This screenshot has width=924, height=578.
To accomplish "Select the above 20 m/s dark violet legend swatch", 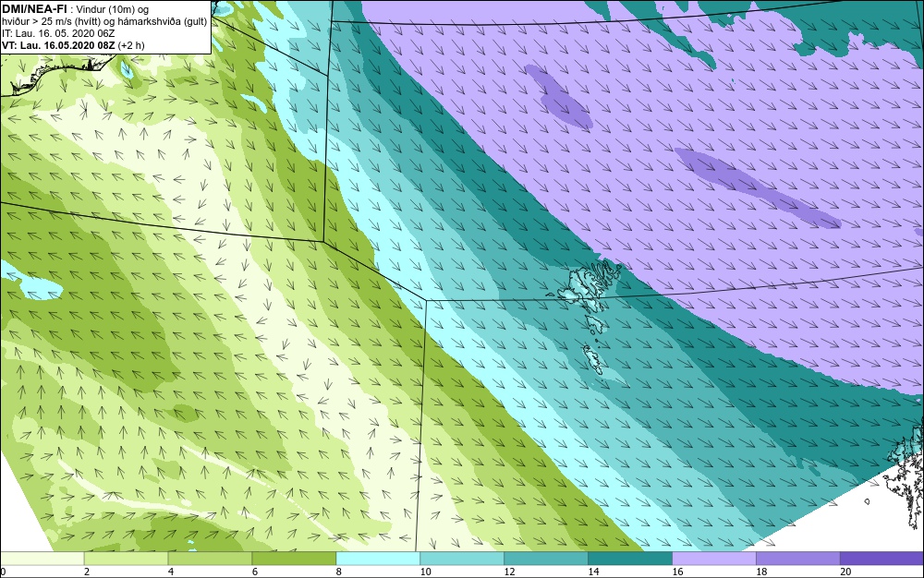I will coord(881,558).
